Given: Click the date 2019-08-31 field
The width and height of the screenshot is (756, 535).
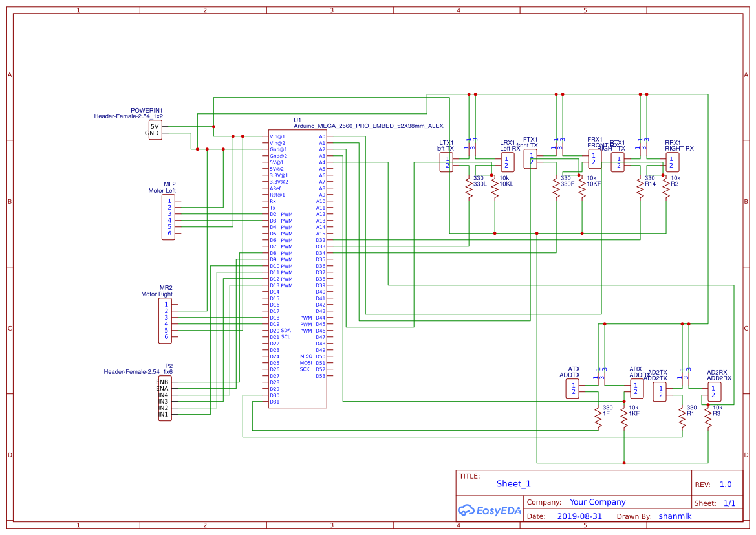Looking at the screenshot, I should (579, 516).
